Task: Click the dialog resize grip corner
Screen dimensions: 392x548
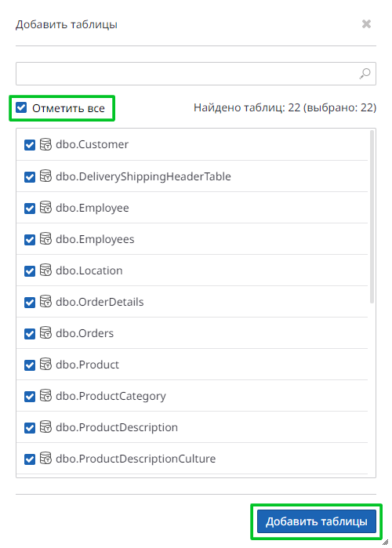Action: [x=386, y=542]
